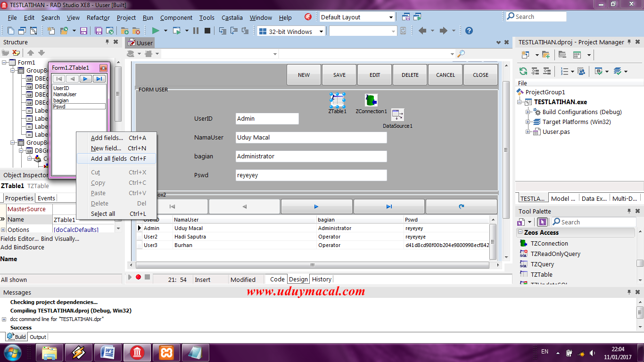Click the XAMPP icon on the taskbar
Viewport: 644px width, 362px height.
(x=166, y=353)
